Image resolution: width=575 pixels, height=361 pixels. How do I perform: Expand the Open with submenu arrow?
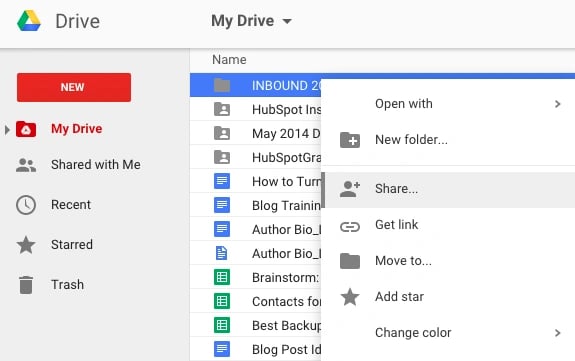(x=558, y=104)
